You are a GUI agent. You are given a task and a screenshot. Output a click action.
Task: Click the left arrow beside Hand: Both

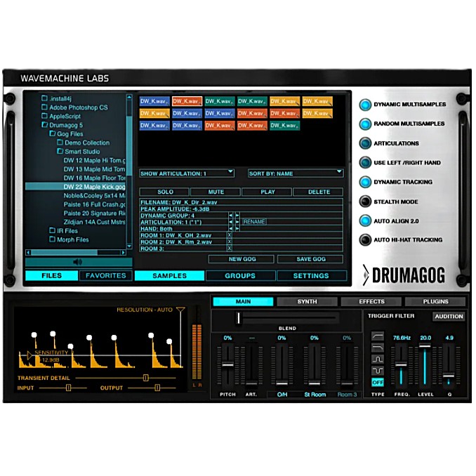point(231,229)
